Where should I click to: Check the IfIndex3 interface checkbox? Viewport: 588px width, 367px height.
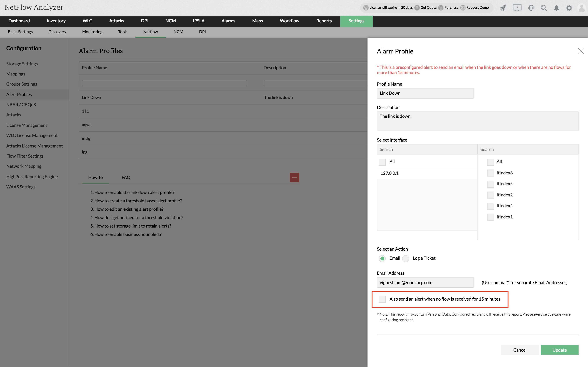click(x=490, y=173)
